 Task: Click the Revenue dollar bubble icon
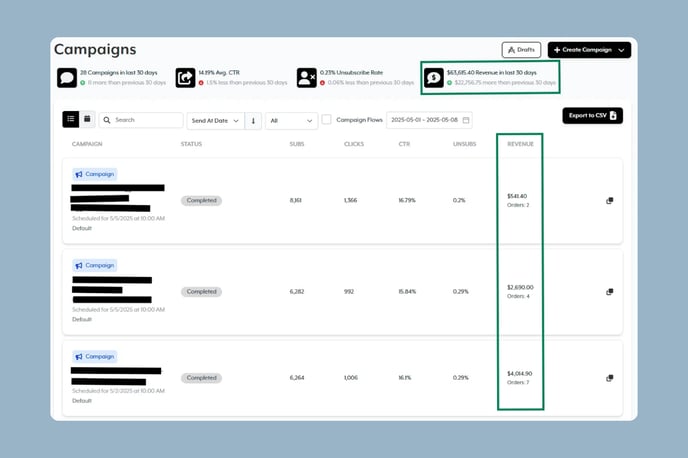tap(434, 78)
